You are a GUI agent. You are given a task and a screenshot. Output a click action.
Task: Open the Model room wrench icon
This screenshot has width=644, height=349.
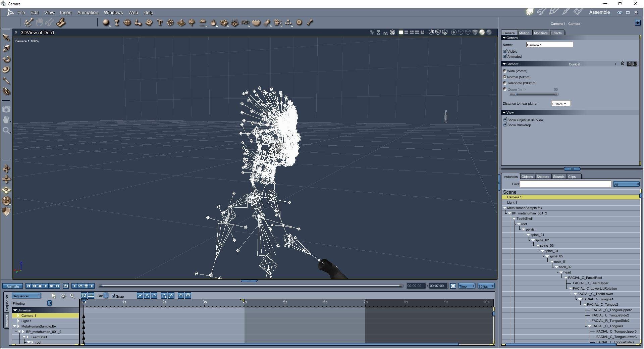pos(541,12)
